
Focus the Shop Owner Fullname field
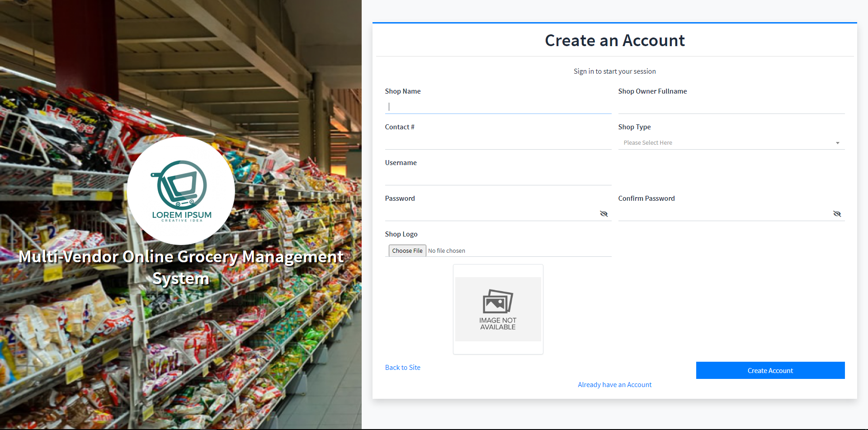(x=731, y=107)
